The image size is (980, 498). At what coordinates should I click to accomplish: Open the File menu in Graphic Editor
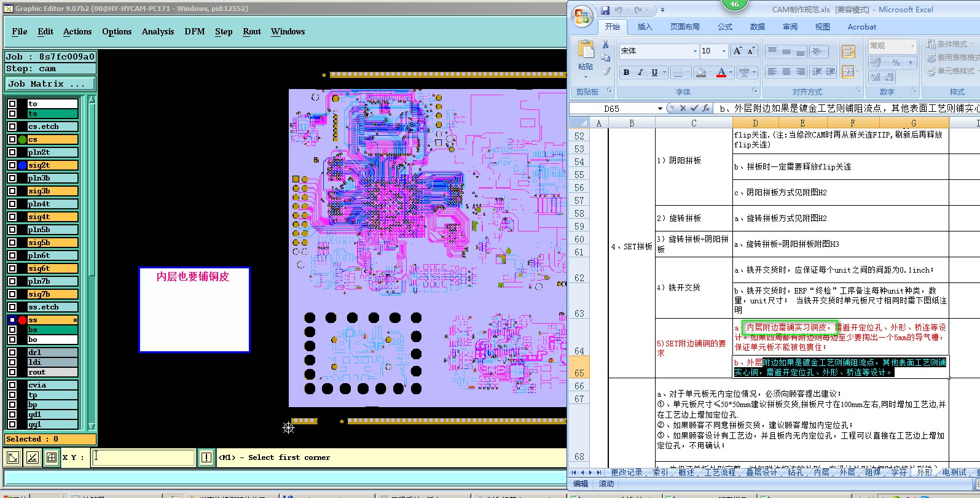(x=20, y=31)
